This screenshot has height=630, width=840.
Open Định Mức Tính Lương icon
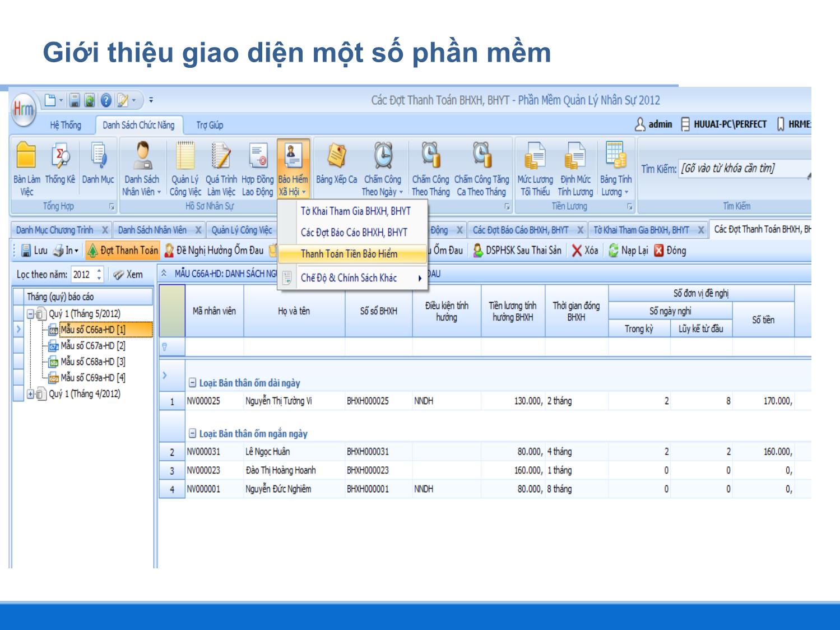[575, 168]
